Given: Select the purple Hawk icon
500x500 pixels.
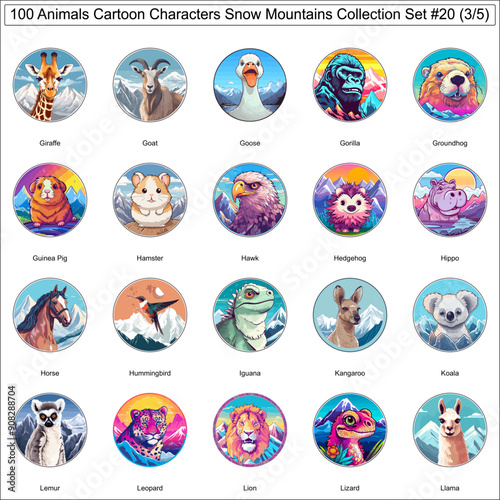Looking at the screenshot, I should [250, 200].
